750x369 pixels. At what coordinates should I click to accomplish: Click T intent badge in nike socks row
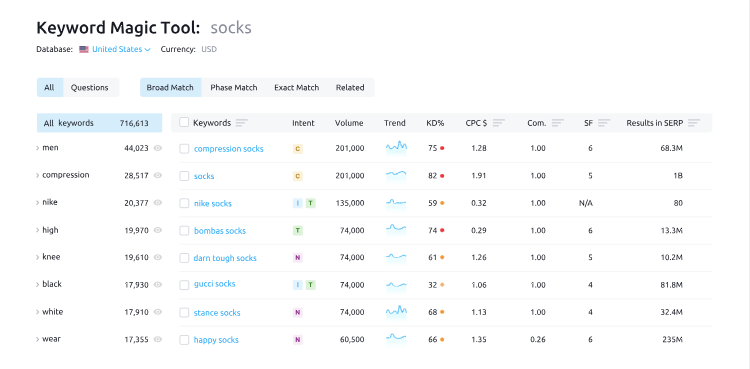pos(310,203)
